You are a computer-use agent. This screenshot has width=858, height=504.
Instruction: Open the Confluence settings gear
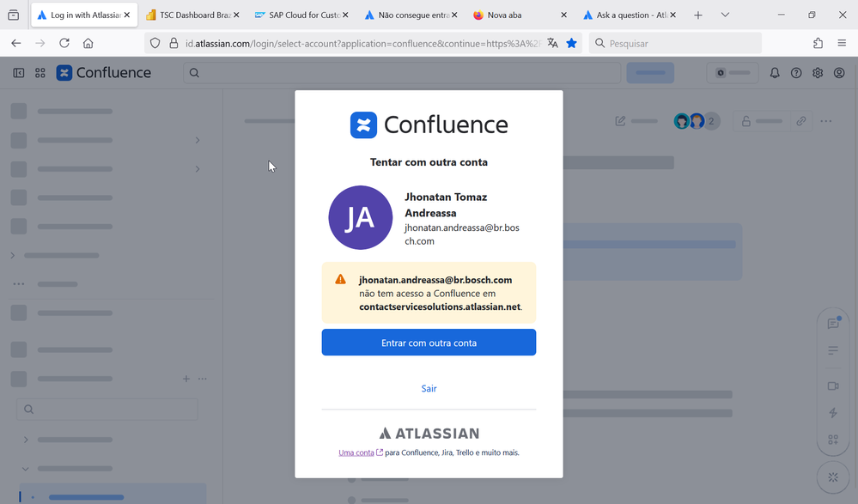pos(818,73)
